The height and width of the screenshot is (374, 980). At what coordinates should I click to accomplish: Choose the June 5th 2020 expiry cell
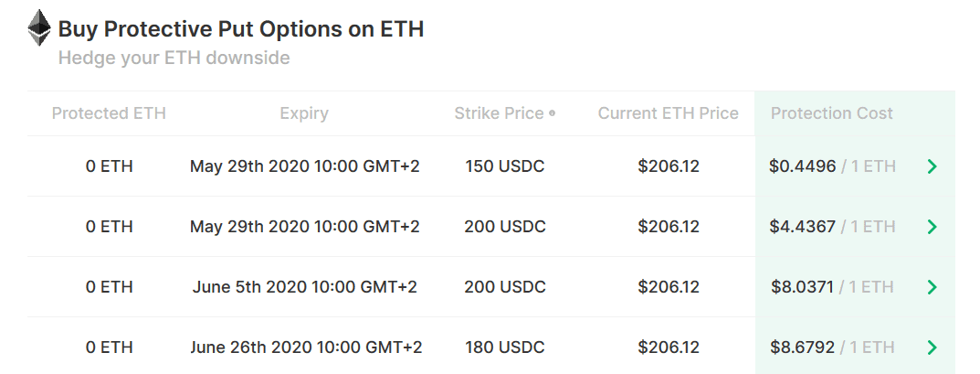(304, 287)
